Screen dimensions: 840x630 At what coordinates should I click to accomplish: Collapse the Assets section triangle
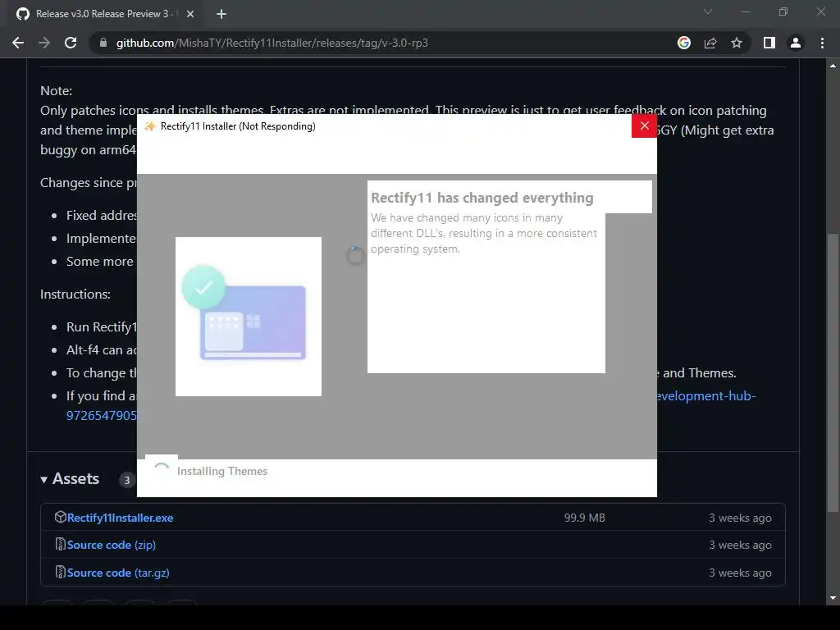(x=44, y=479)
